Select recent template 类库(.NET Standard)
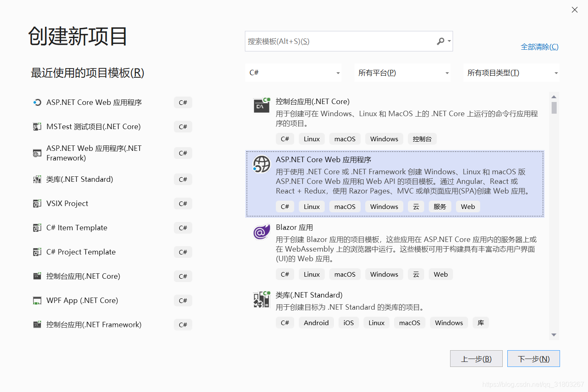This screenshot has height=392, width=588. click(80, 179)
